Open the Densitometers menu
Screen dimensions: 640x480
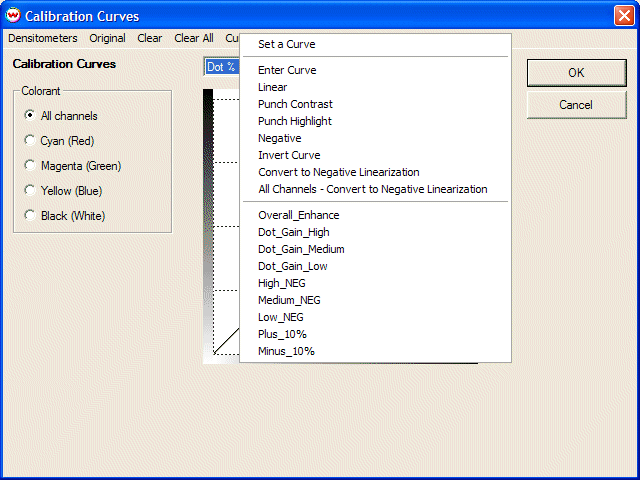[43, 38]
